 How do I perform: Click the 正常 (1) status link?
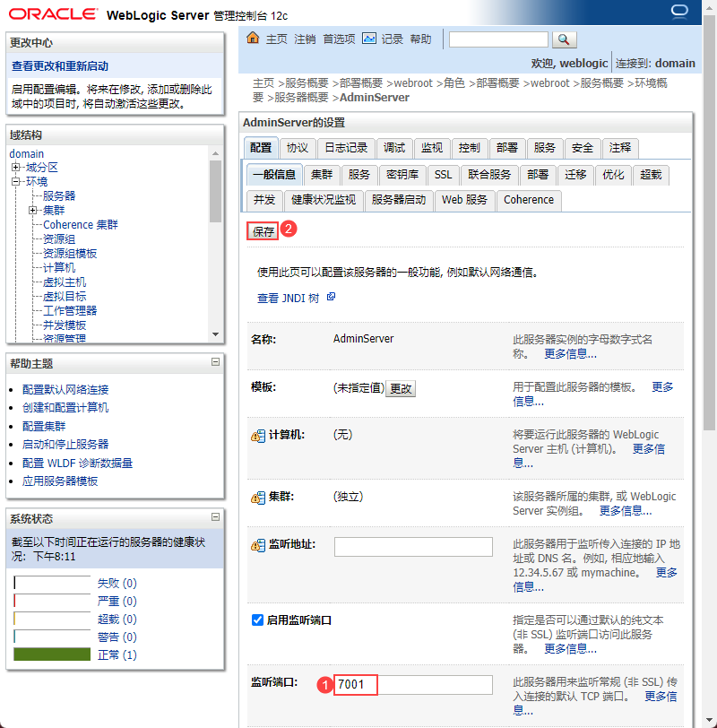[x=117, y=655]
